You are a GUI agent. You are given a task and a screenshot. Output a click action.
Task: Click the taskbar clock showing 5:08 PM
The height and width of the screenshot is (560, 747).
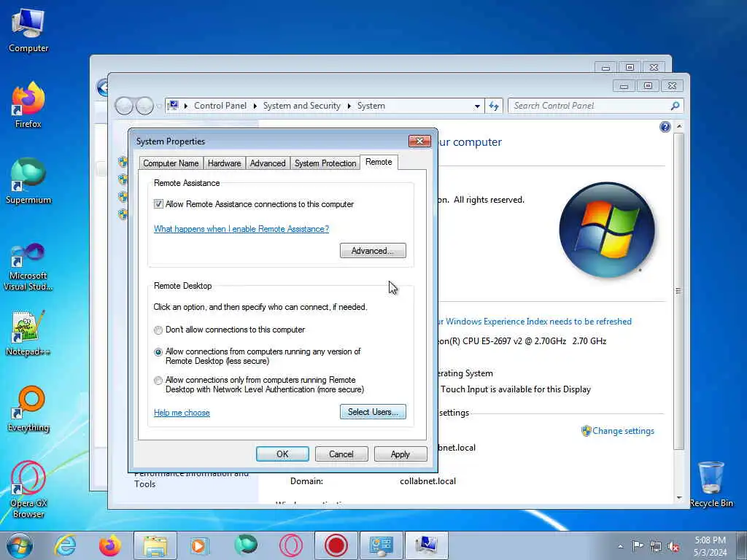click(x=710, y=545)
